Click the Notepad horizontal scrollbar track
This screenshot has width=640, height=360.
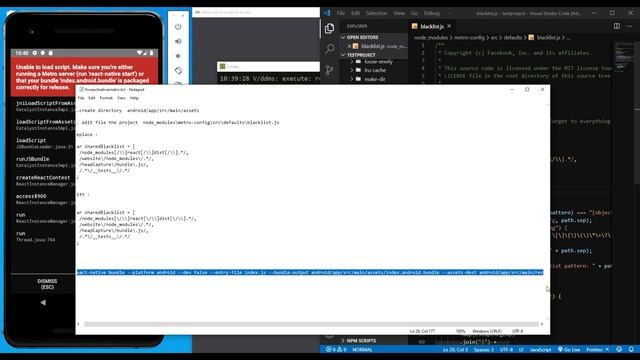pos(311,324)
